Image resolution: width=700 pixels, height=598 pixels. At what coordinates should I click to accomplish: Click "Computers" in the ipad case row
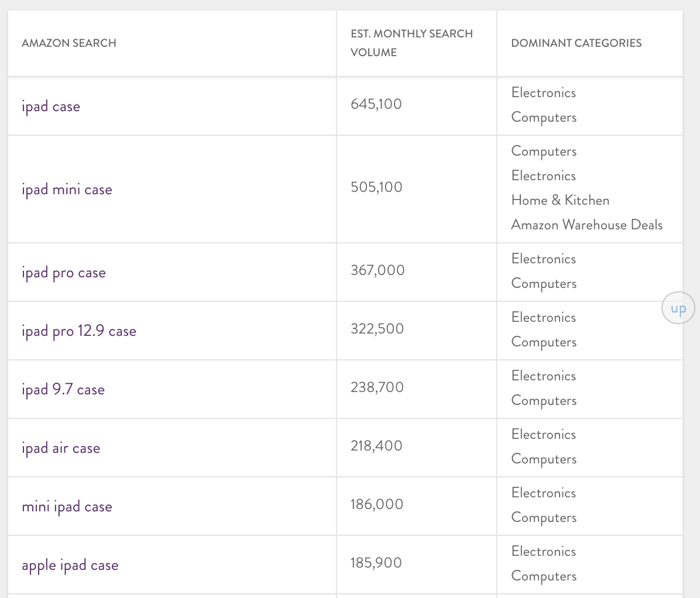tap(544, 118)
